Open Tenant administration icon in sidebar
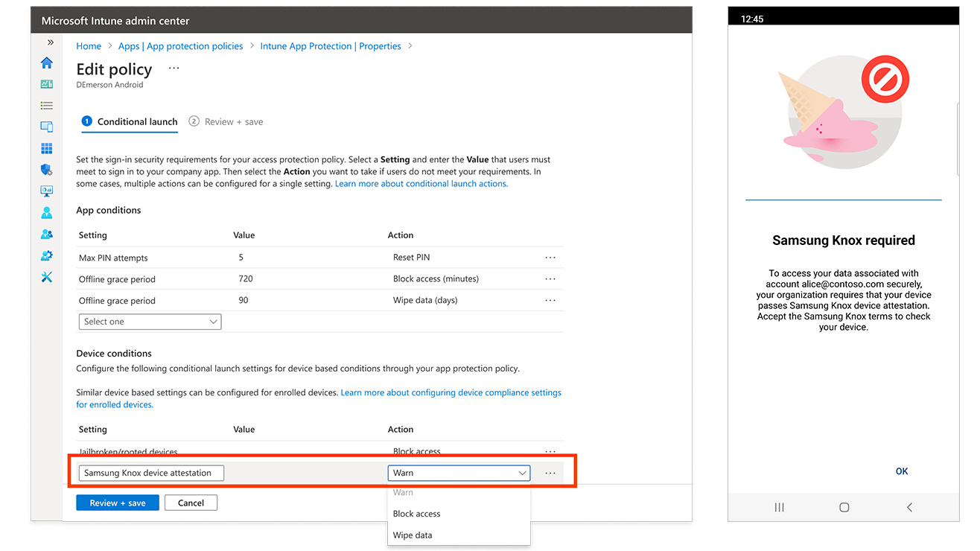The width and height of the screenshot is (980, 551). click(47, 255)
